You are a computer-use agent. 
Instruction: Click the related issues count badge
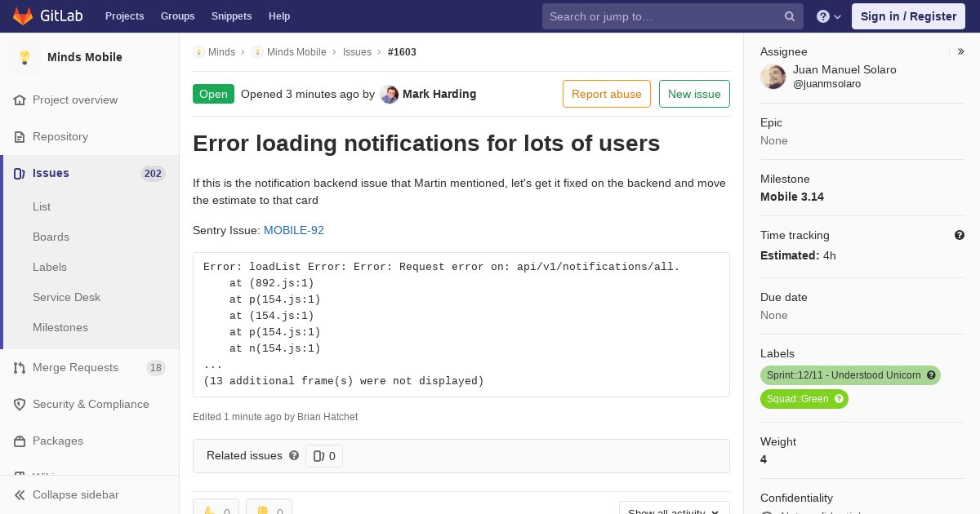[x=324, y=456]
